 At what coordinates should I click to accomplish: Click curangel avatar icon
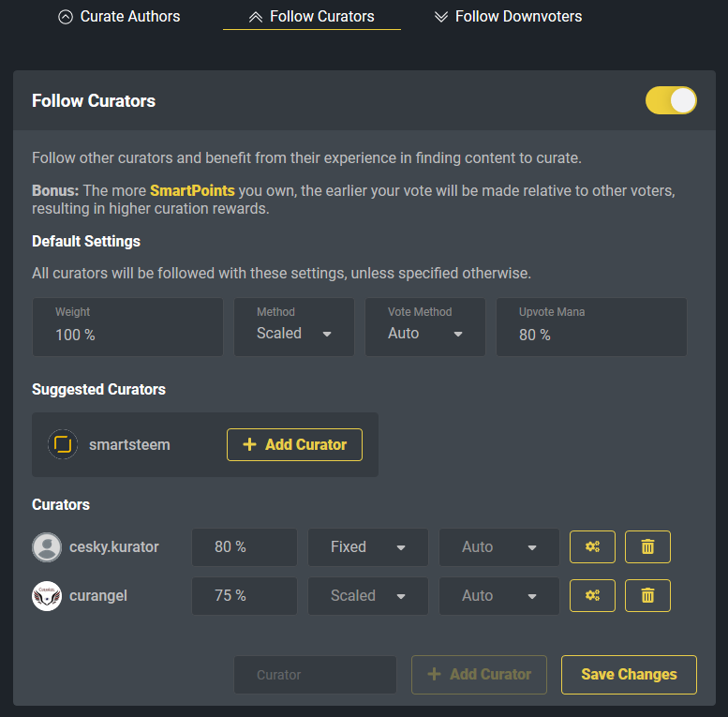pos(47,596)
